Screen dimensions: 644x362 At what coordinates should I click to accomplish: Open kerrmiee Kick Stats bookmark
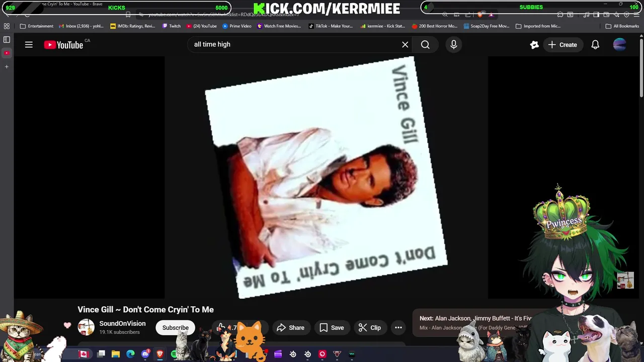click(x=383, y=26)
